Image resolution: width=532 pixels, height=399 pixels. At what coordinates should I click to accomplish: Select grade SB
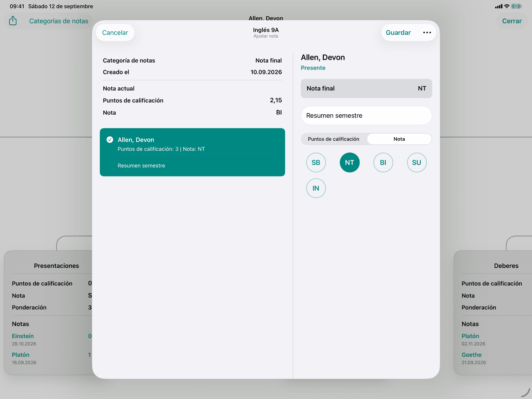coord(316,163)
